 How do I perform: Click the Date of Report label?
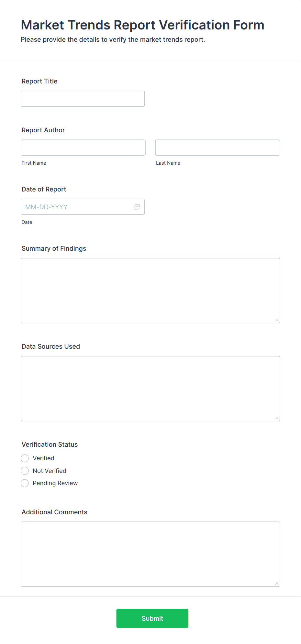[44, 189]
